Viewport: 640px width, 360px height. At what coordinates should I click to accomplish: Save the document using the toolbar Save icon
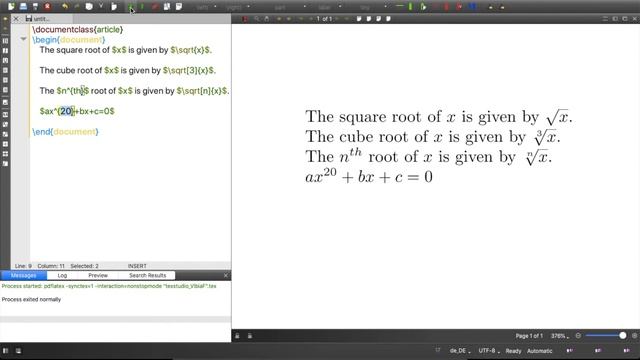tap(36, 7)
